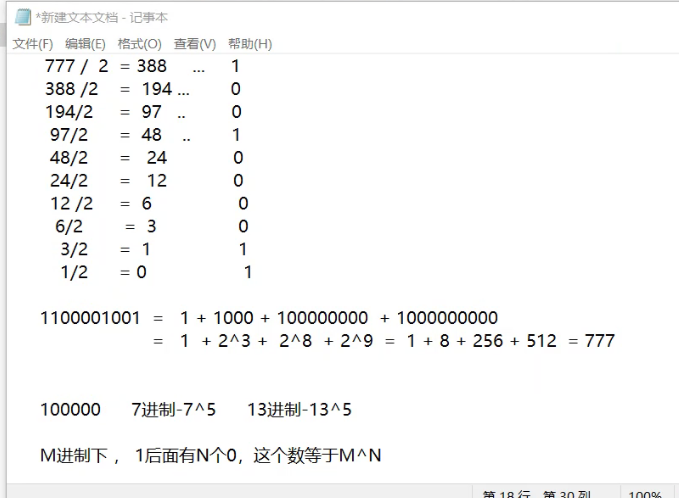Click the quotient '= 194' value
The width and height of the screenshot is (679, 498).
pos(146,89)
